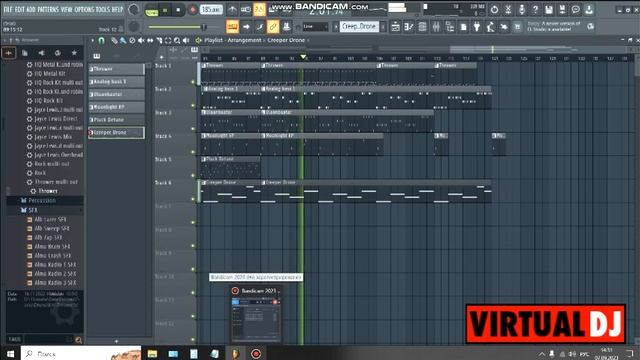Select Moonlight EP in the picker
This screenshot has height=360, width=640.
point(116,107)
